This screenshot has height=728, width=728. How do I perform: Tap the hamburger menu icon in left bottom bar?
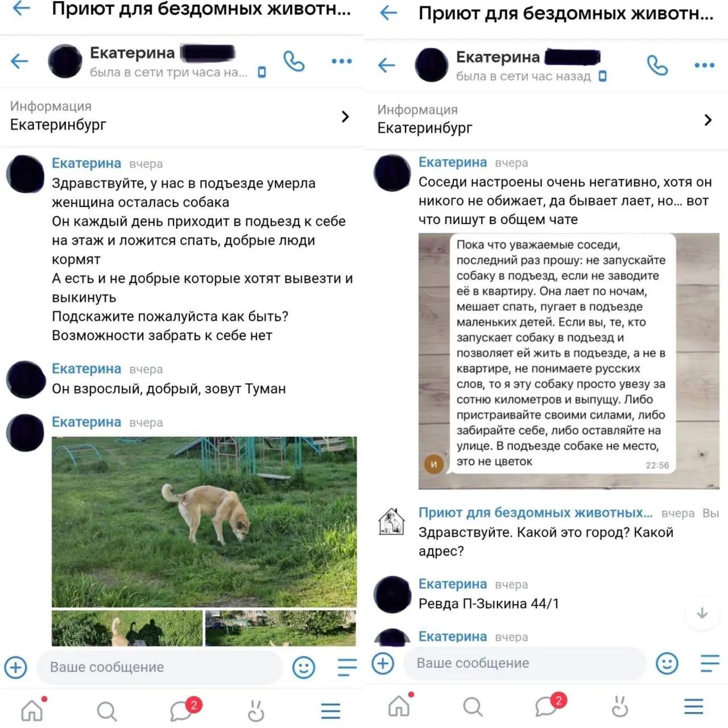(x=330, y=711)
